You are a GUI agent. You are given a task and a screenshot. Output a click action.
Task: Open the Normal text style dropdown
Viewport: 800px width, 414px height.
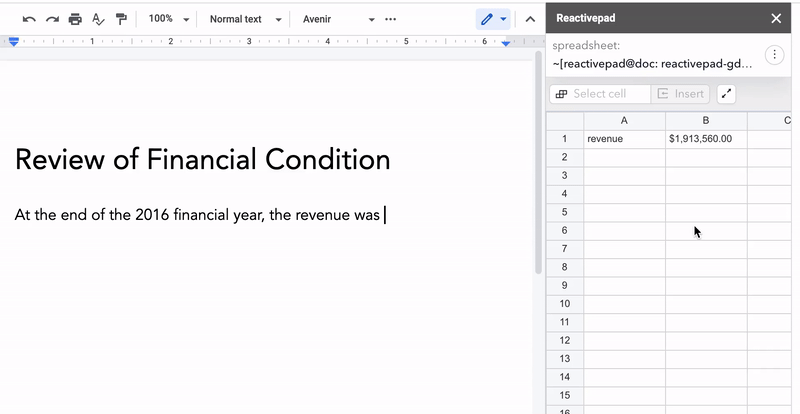(245, 19)
